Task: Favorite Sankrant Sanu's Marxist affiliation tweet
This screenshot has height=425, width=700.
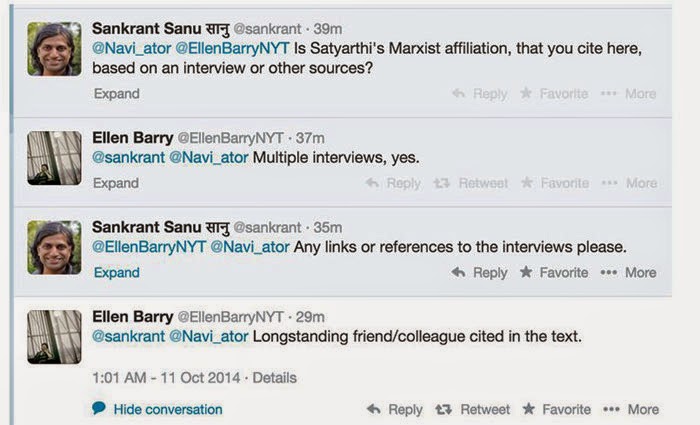Action: (x=554, y=94)
